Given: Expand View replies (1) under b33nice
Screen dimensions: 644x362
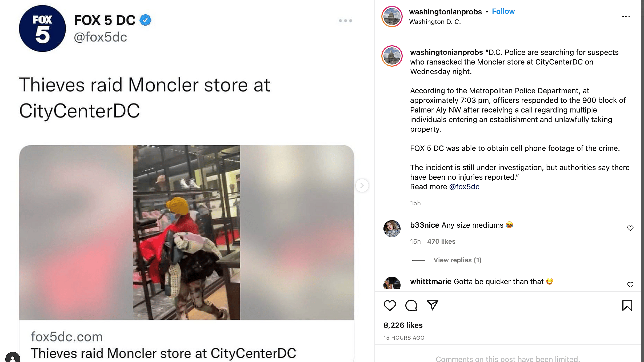Looking at the screenshot, I should (457, 260).
